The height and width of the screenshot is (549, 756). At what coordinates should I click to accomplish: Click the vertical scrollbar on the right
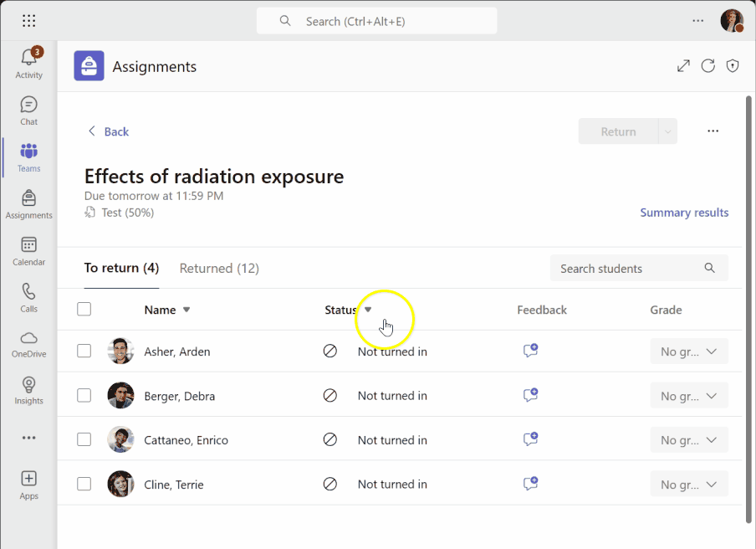point(748,309)
